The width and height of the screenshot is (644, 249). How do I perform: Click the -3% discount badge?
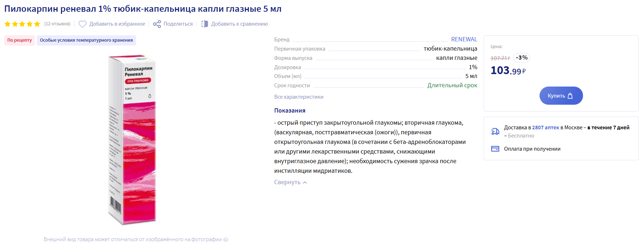tap(522, 58)
